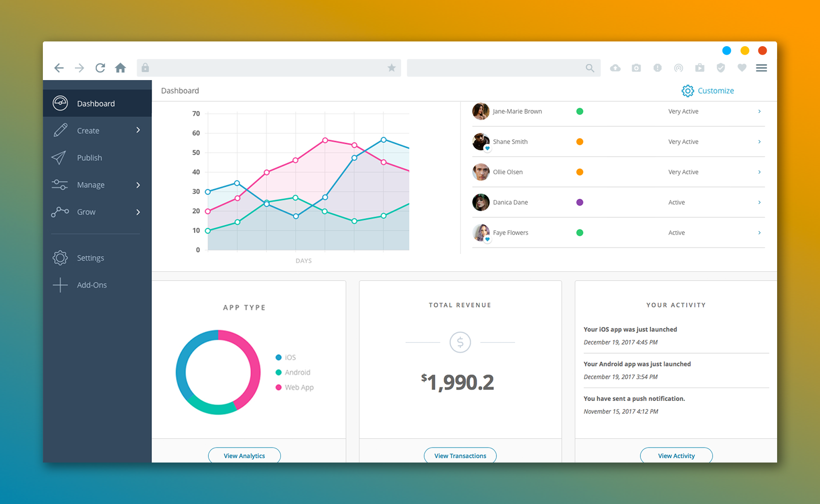Click the View Transactions button
820x504 pixels.
point(460,455)
